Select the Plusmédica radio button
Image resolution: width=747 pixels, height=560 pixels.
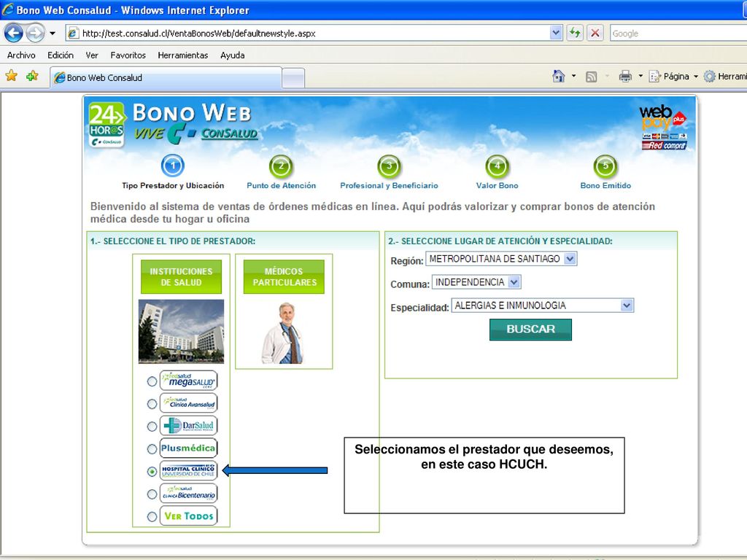coord(152,448)
